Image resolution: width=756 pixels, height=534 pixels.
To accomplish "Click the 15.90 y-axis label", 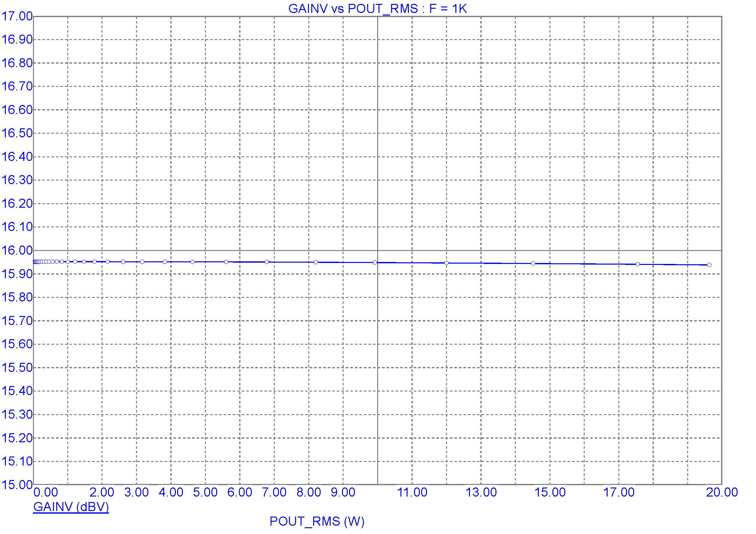I will coord(17,274).
